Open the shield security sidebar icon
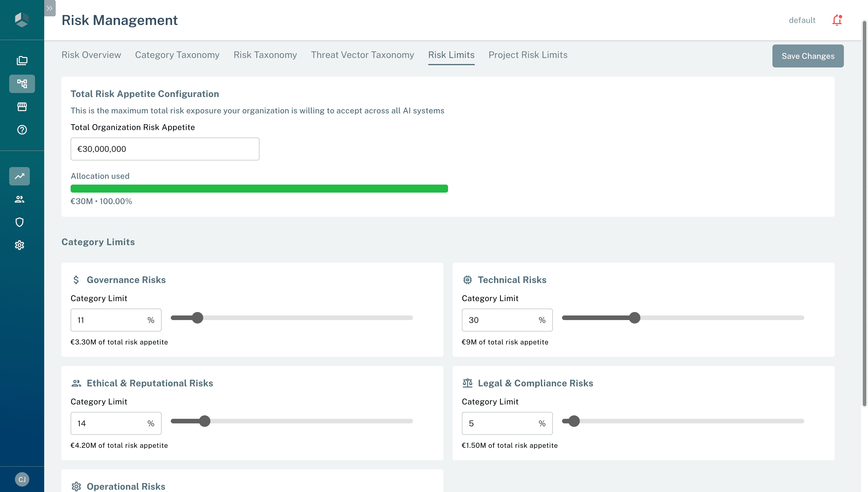The width and height of the screenshot is (868, 492). pos(20,222)
